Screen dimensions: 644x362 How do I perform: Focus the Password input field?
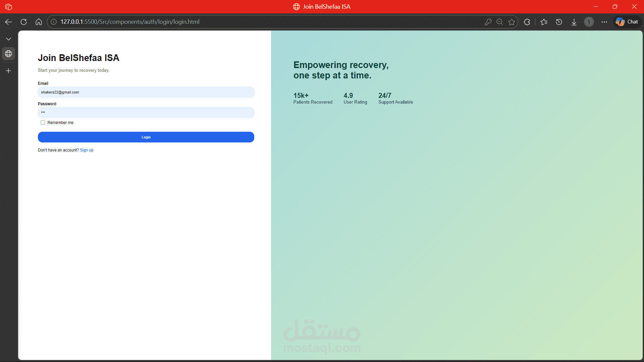tap(146, 112)
